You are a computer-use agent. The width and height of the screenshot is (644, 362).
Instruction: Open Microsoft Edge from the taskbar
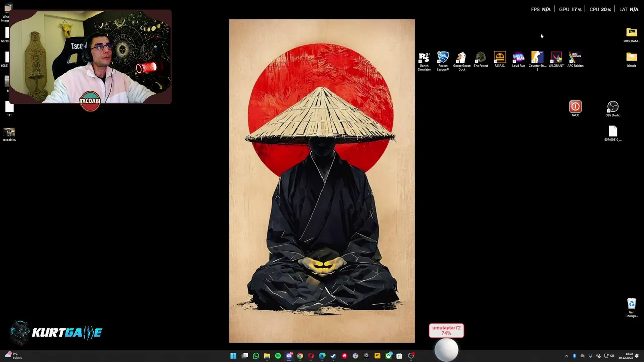point(322,356)
